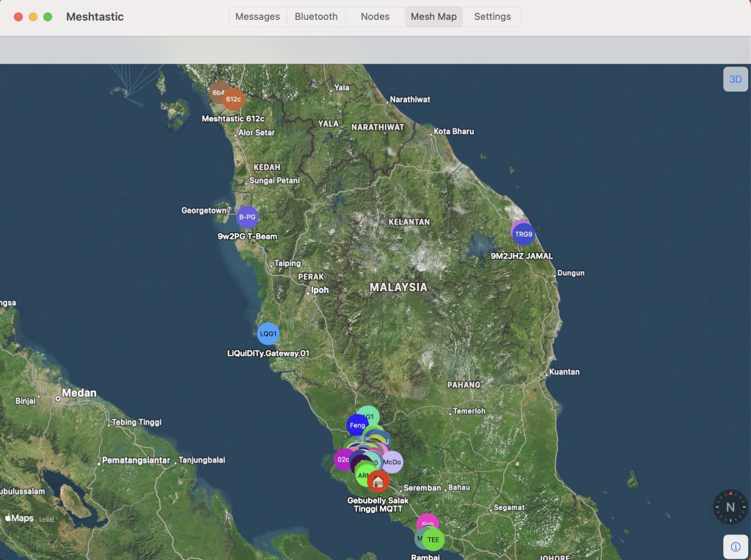Select the 612c node marker

tap(233, 99)
